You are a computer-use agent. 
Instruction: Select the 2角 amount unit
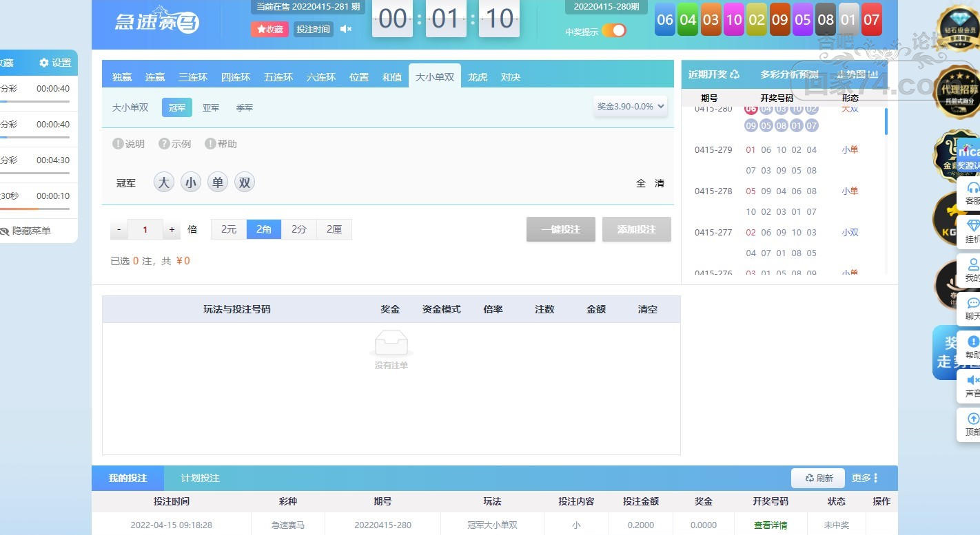click(x=264, y=229)
